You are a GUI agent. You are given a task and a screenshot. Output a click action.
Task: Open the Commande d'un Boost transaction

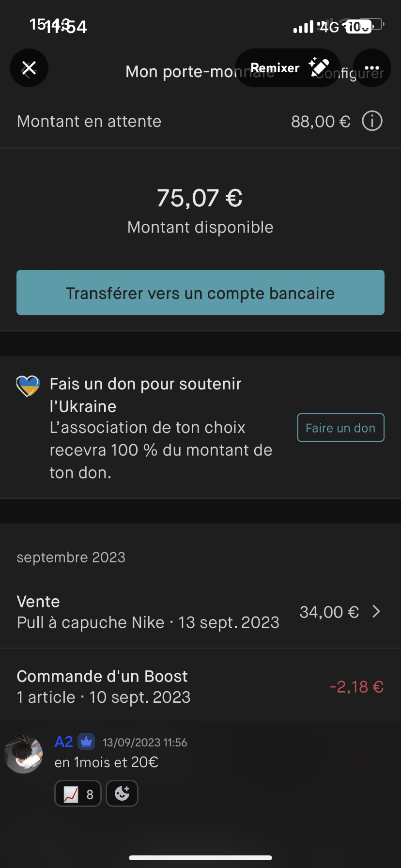pyautogui.click(x=200, y=686)
